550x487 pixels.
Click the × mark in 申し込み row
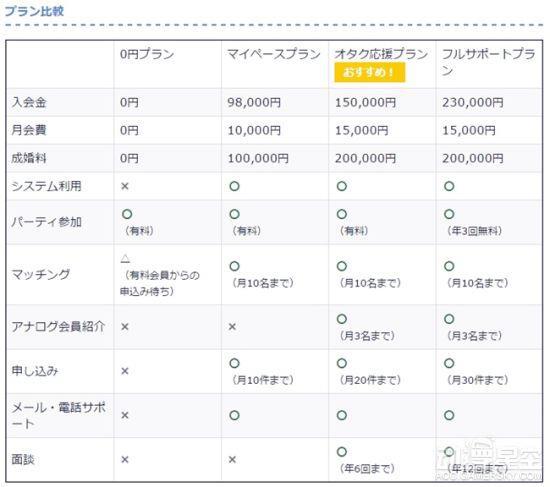point(125,371)
